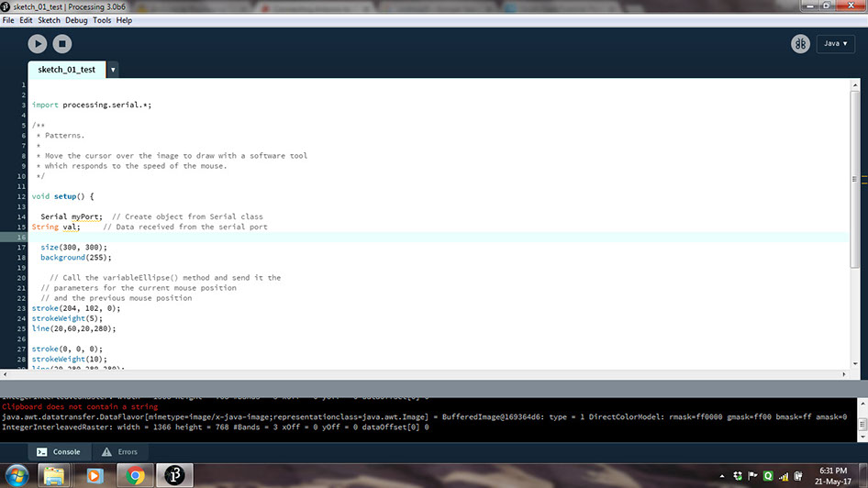Click the Processing logo in the title bar
The width and height of the screenshot is (868, 488).
pos(5,6)
